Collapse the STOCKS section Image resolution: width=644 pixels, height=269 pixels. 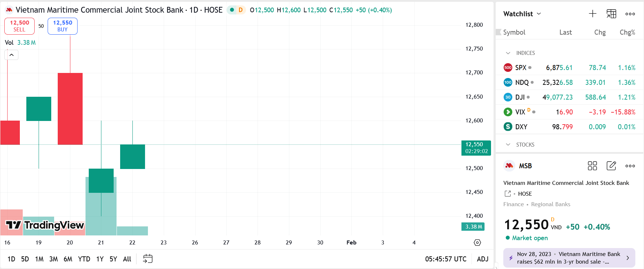pos(508,145)
